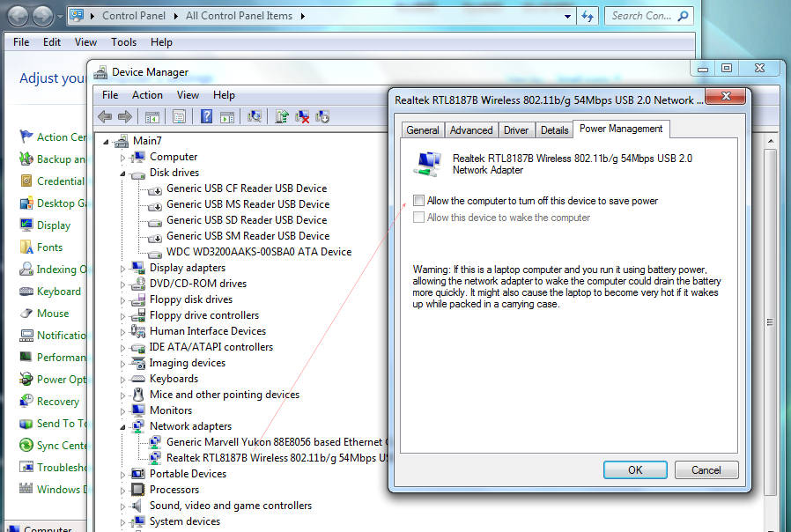Image resolution: width=791 pixels, height=532 pixels.
Task: Click Control Panel breadcrumb in address bar
Action: pyautogui.click(x=134, y=16)
